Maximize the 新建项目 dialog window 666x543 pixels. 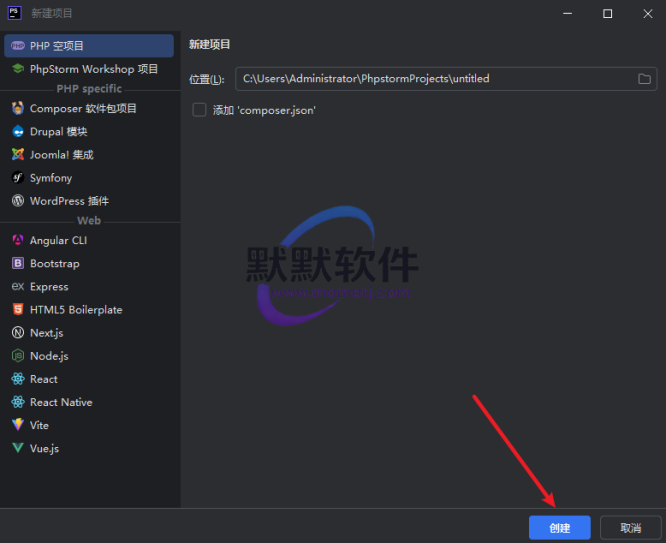(x=607, y=14)
